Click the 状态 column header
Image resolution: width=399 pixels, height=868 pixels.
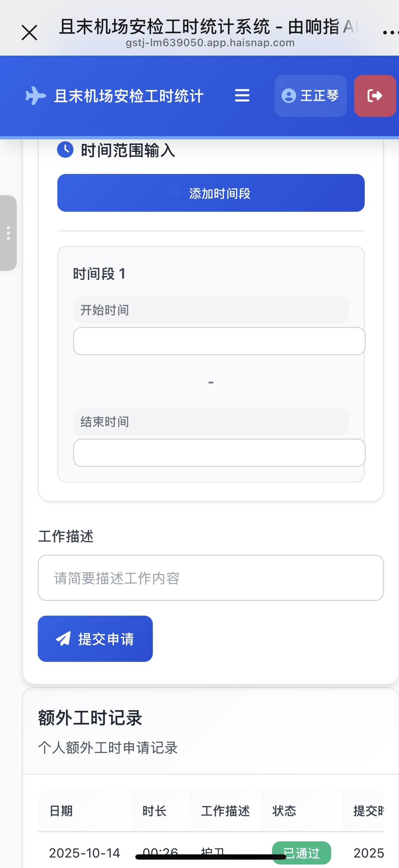coord(284,811)
